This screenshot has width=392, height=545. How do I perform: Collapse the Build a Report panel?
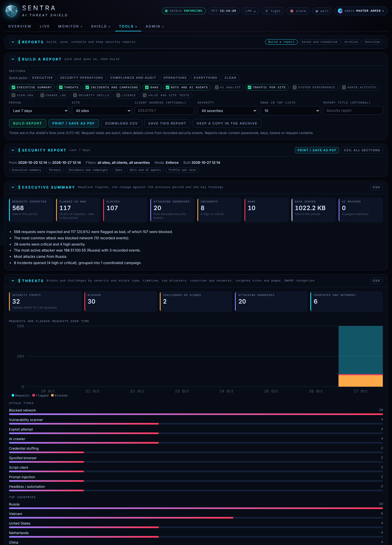13,59
